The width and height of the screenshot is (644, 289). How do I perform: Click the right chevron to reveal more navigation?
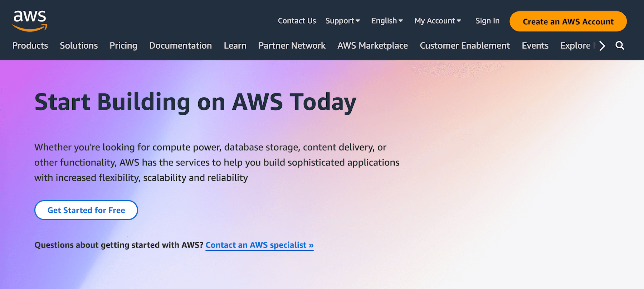coord(602,46)
